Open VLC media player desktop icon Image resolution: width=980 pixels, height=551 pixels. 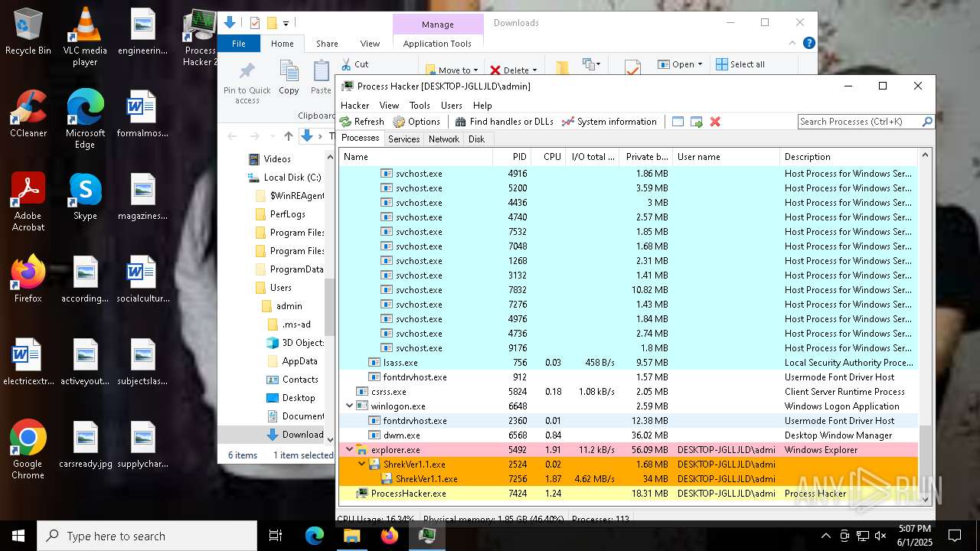[x=85, y=37]
